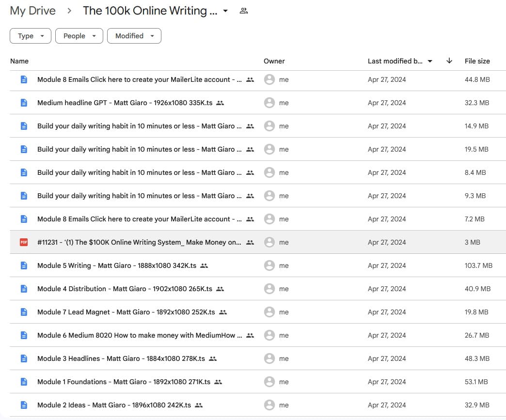Click the Owner column header

tap(274, 61)
